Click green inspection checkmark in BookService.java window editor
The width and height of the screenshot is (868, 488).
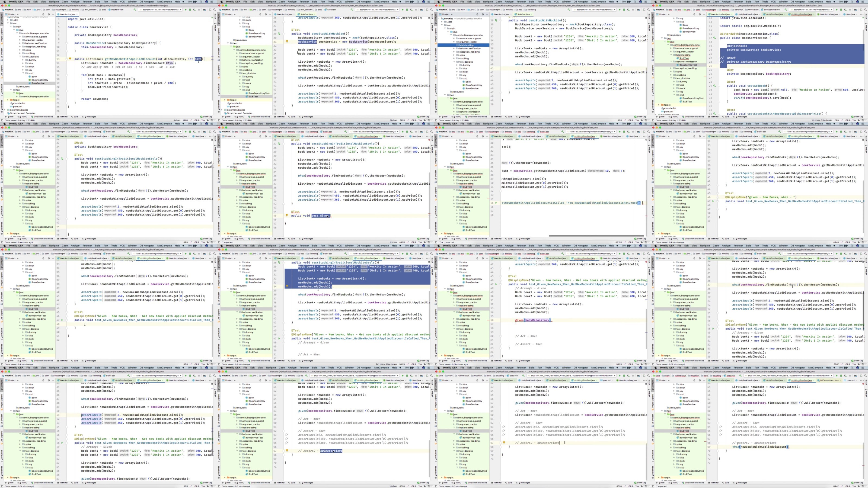pos(212,18)
